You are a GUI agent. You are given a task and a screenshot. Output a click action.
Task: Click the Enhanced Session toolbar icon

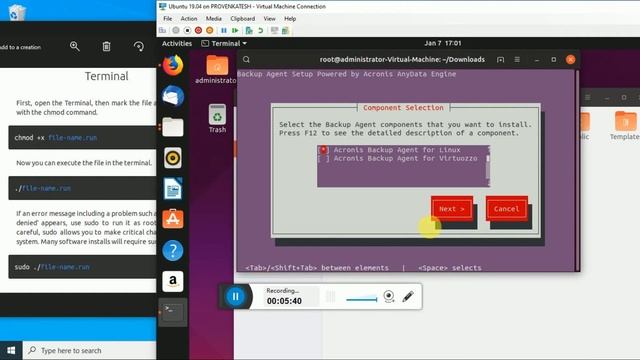click(274, 31)
